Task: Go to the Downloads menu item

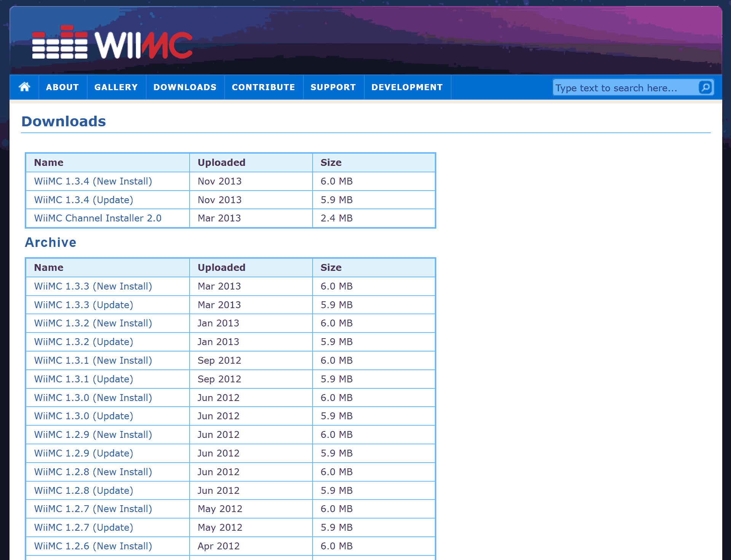Action: coord(185,87)
